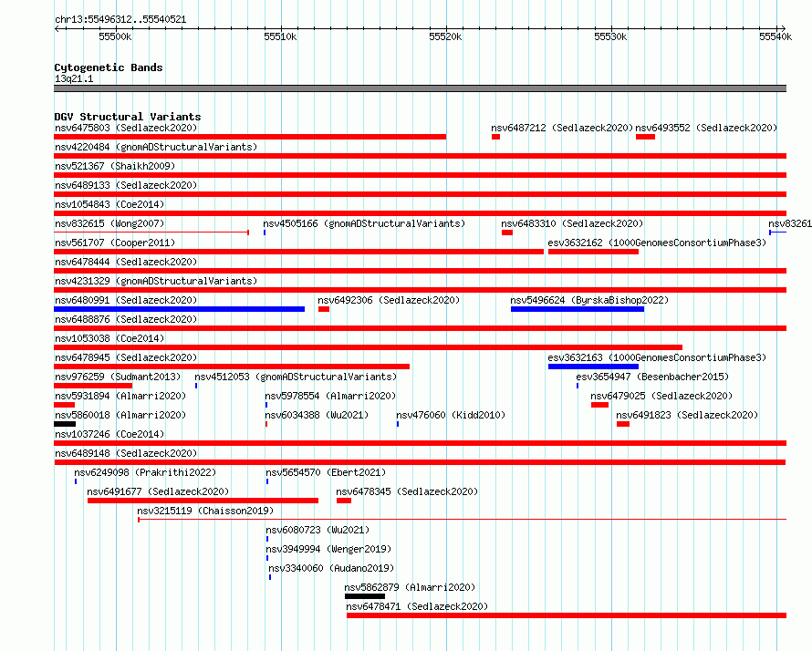Click nsv6249098 (Prakrithi2022) label
The width and height of the screenshot is (812, 651).
click(x=145, y=472)
